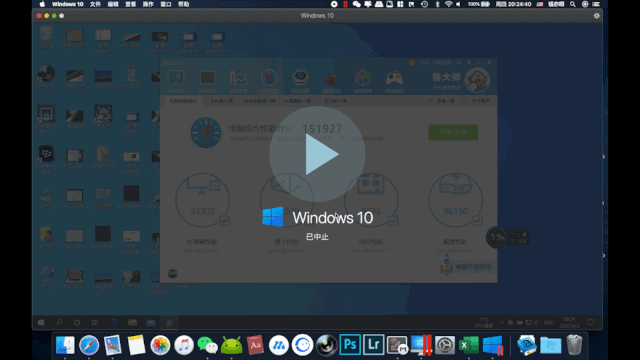Launch iTunes music app from the Dock
Screen dimensions: 640x360
[184, 345]
